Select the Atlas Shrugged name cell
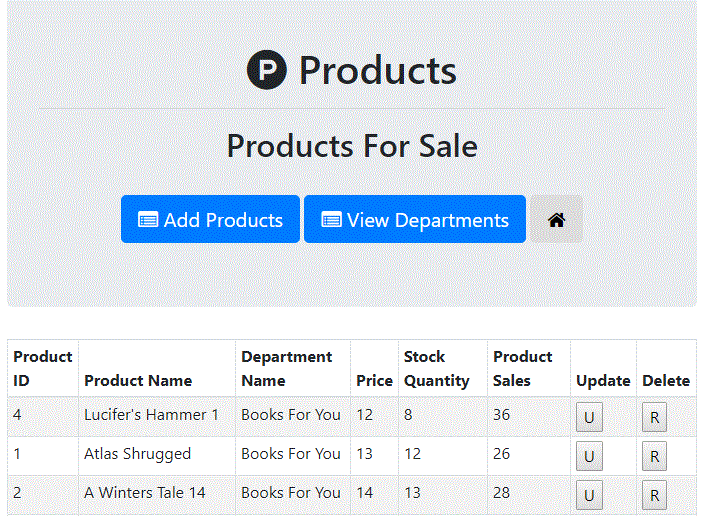 point(137,454)
